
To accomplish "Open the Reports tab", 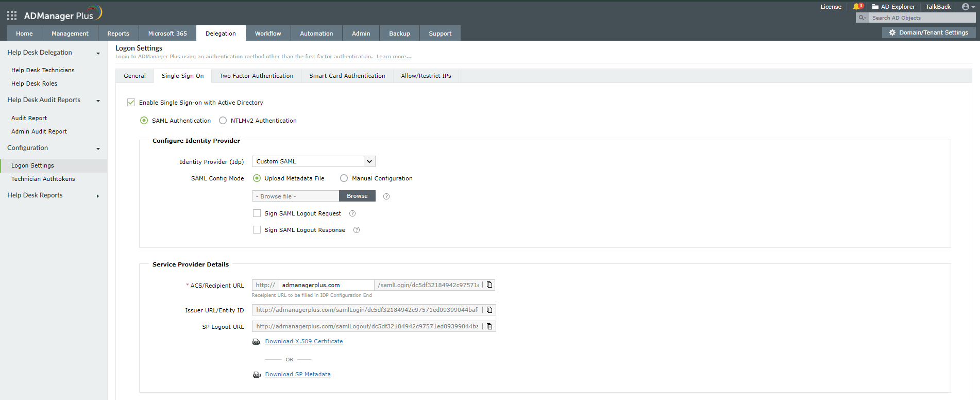I will pyautogui.click(x=119, y=34).
